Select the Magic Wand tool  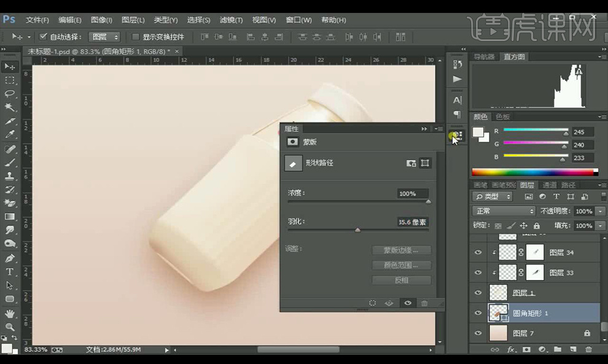click(x=10, y=107)
